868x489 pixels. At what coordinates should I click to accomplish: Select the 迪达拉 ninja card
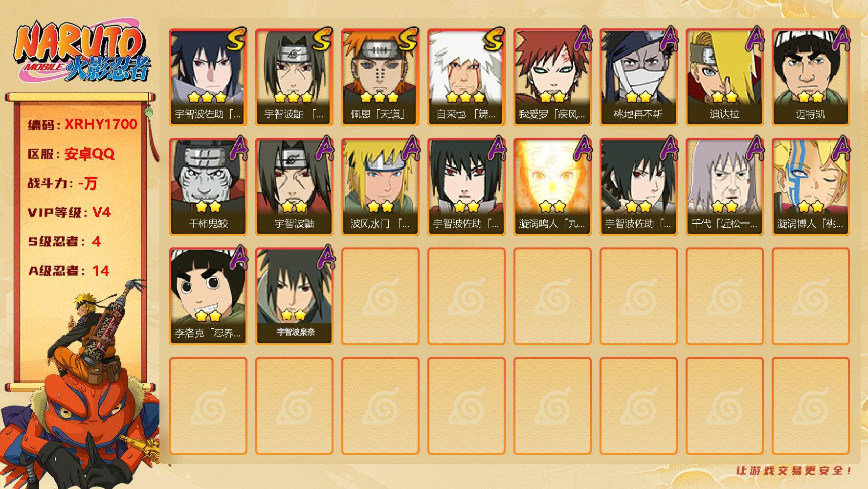(724, 77)
